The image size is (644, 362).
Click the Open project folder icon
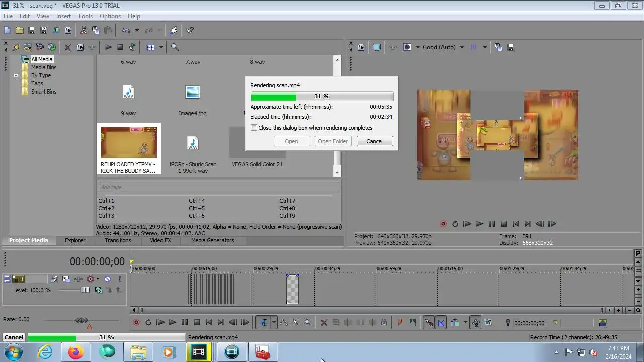(20, 30)
